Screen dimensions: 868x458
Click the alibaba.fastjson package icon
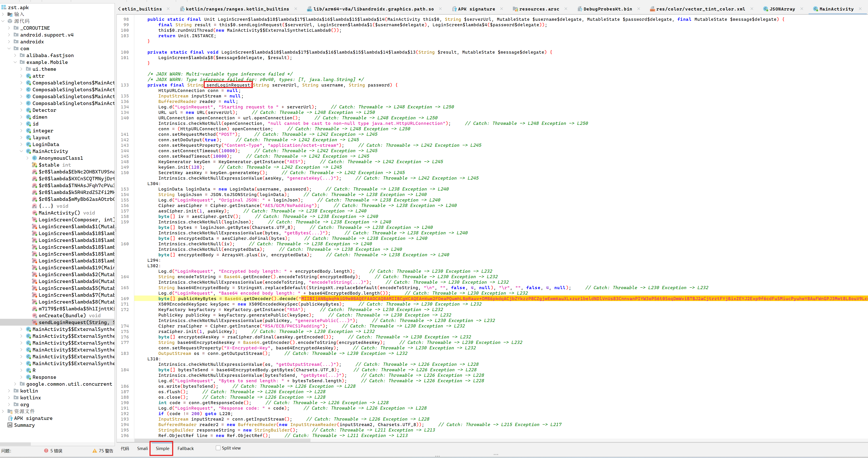[x=22, y=55]
